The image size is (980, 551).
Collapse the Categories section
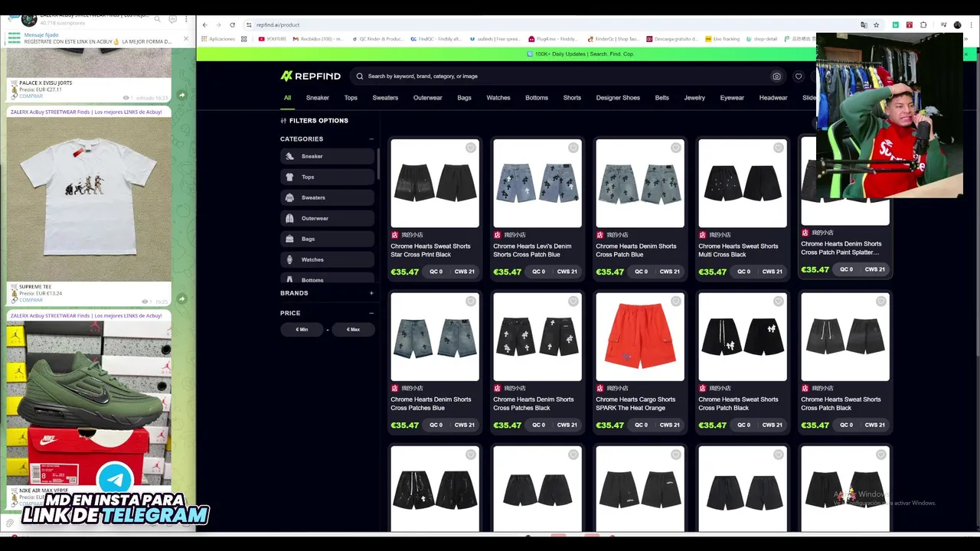(x=371, y=139)
